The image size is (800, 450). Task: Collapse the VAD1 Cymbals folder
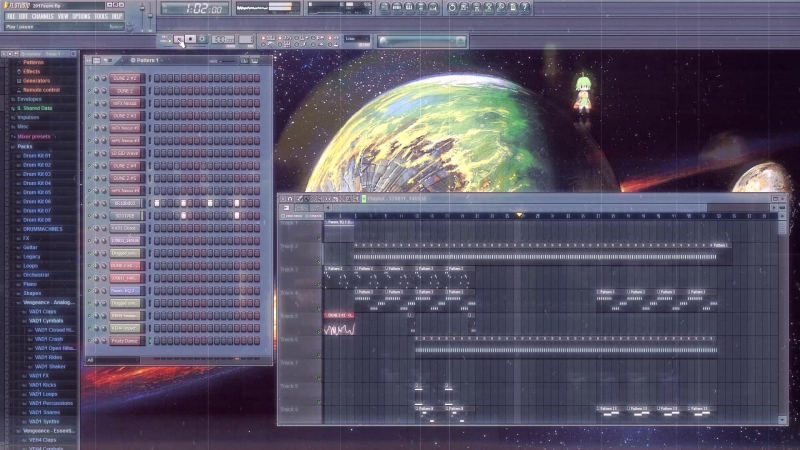45,321
